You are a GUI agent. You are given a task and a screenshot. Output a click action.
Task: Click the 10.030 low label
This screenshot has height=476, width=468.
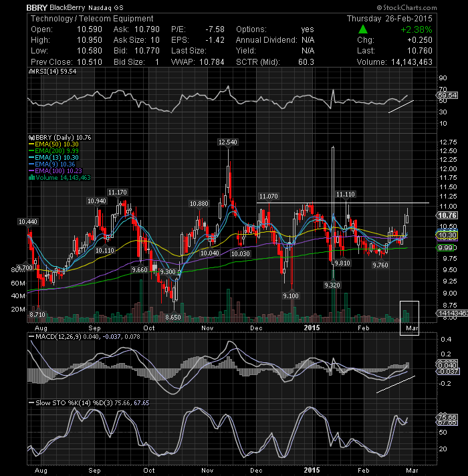coord(241,254)
